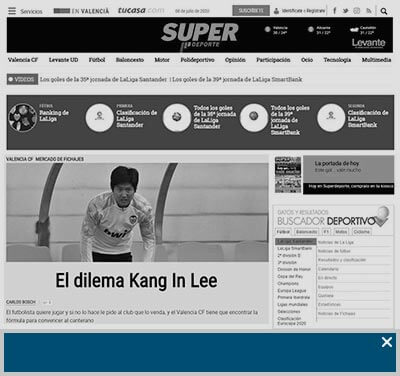Screen dimensions: 400x376
Task: Close the blue bottom banner
Action: point(387,342)
